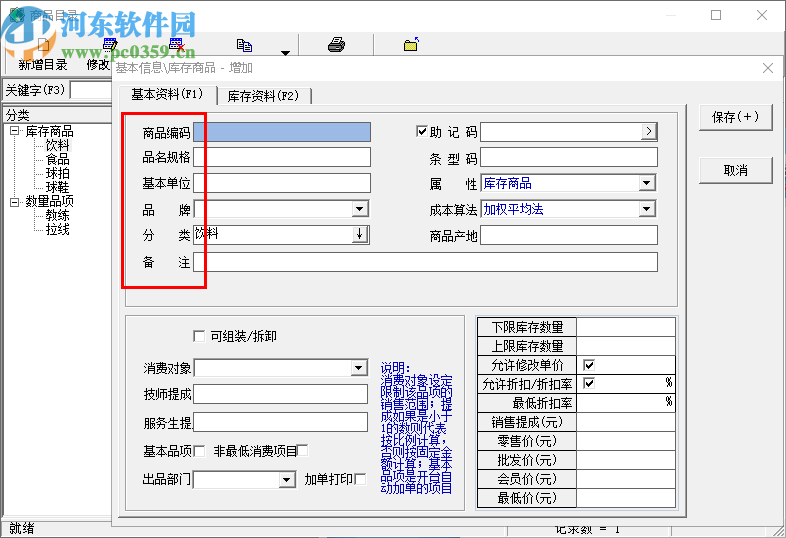
Task: Toggle 允许折扣/折扣率 checkbox
Action: pos(589,384)
